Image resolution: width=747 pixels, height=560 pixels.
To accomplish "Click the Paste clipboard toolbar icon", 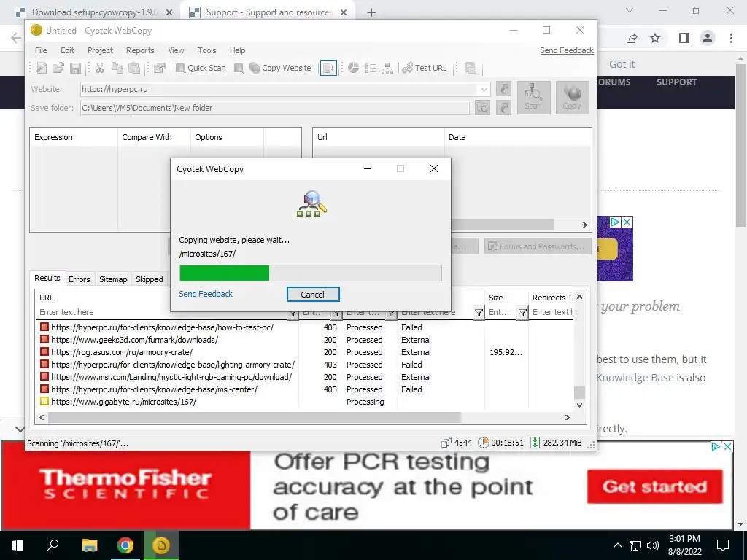I will [x=135, y=68].
